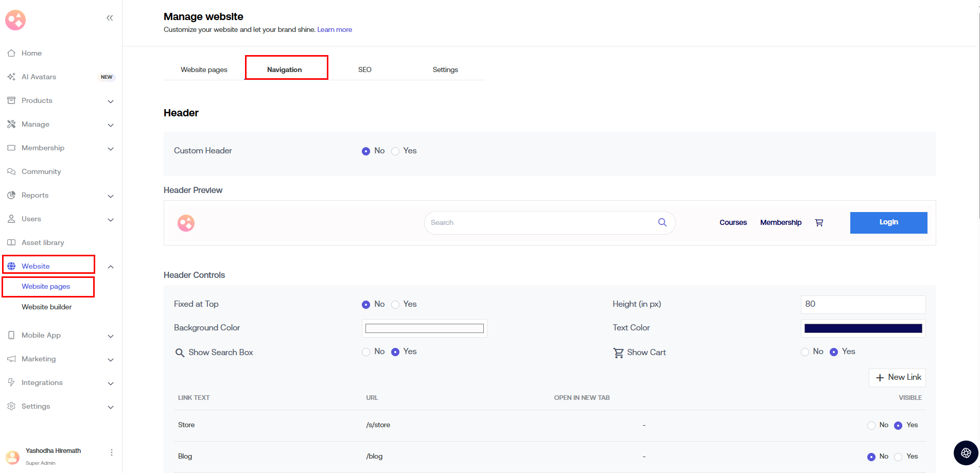Follow the Learn more link
The image size is (980, 473).
(x=335, y=30)
